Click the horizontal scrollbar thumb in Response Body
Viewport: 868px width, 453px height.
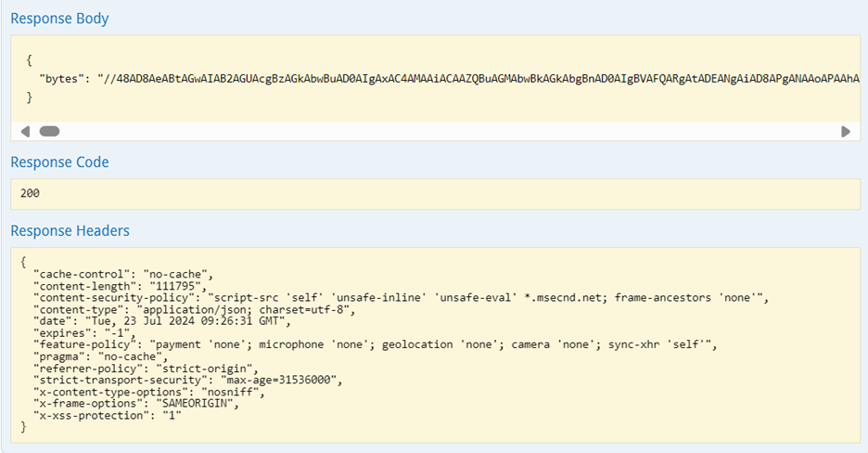[49, 131]
